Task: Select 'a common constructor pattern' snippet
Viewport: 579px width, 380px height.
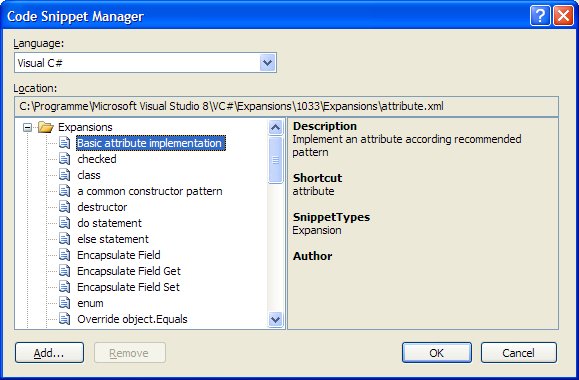Action: (150, 191)
